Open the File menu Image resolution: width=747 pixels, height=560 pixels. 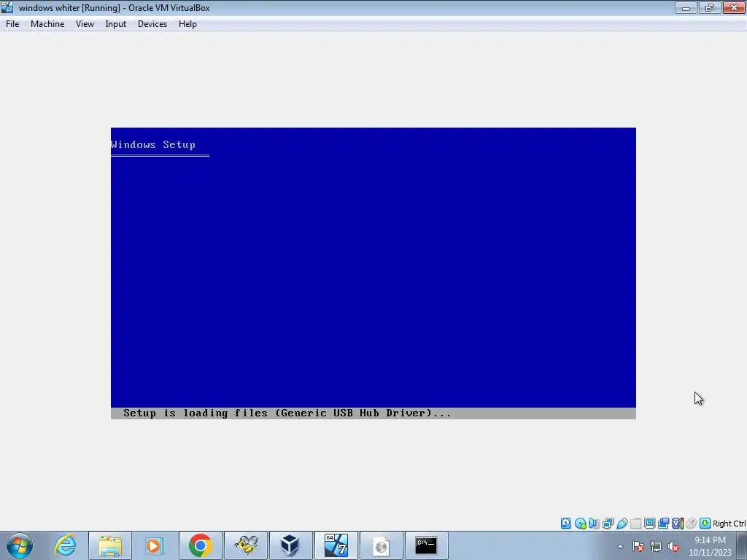[x=12, y=24]
